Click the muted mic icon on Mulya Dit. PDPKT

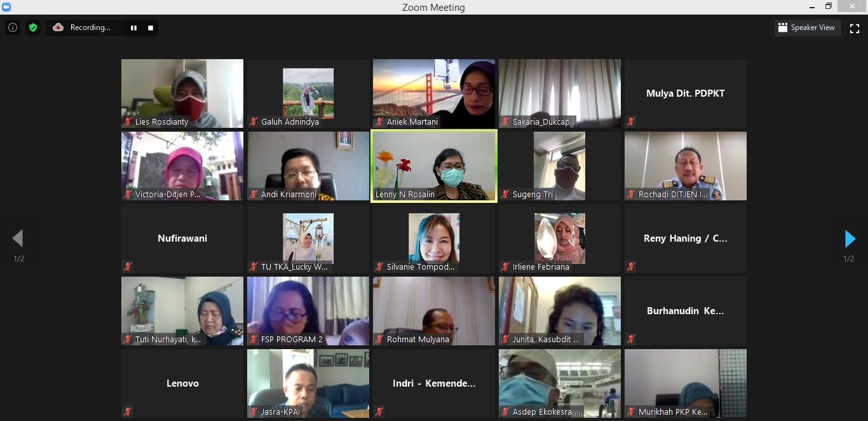click(631, 121)
